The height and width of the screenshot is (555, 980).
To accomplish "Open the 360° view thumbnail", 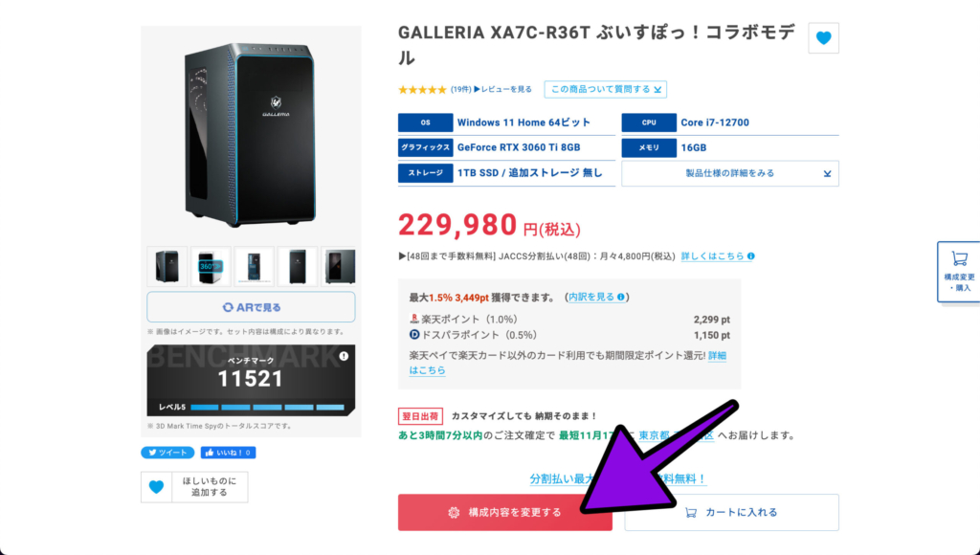I will pos(211,266).
